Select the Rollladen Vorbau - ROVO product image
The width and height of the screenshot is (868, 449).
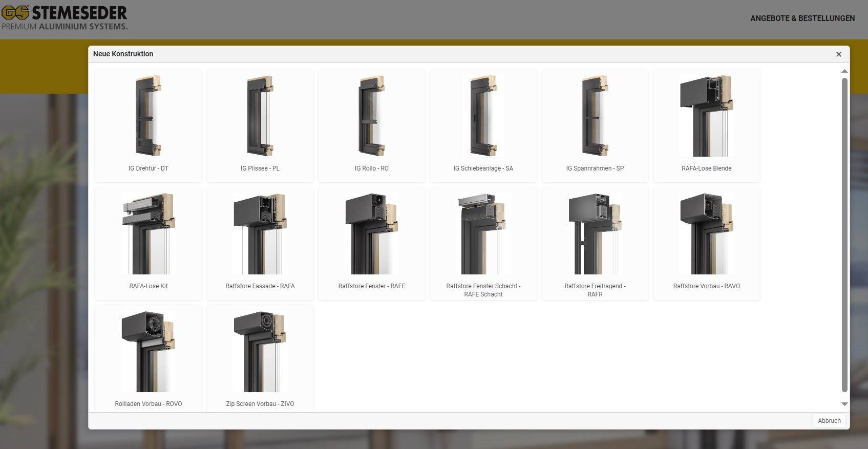point(149,351)
